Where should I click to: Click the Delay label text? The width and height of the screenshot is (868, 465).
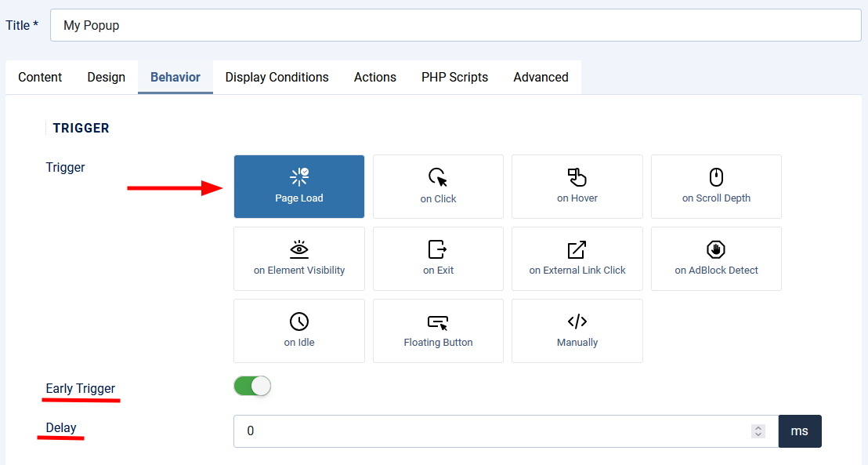[61, 428]
